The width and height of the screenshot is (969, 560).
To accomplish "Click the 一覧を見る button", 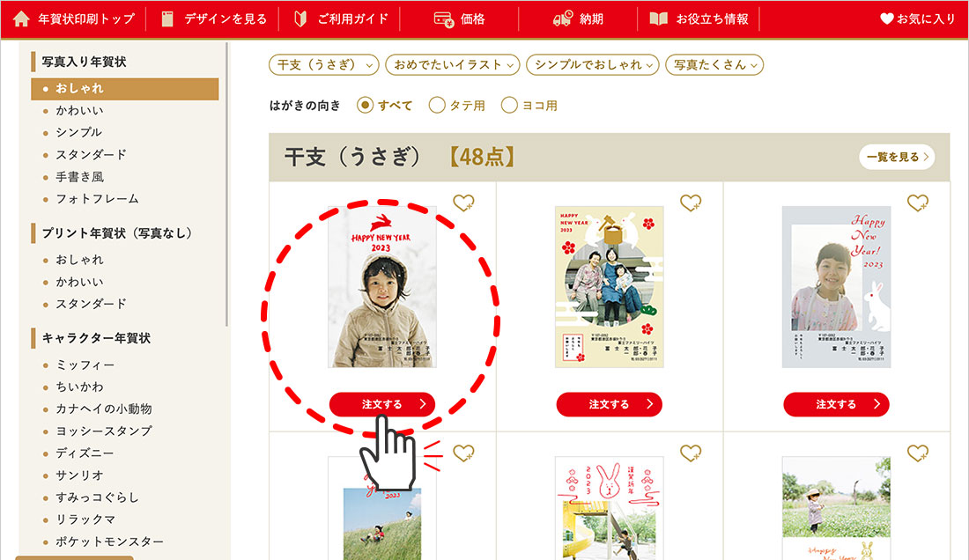I will (x=897, y=157).
